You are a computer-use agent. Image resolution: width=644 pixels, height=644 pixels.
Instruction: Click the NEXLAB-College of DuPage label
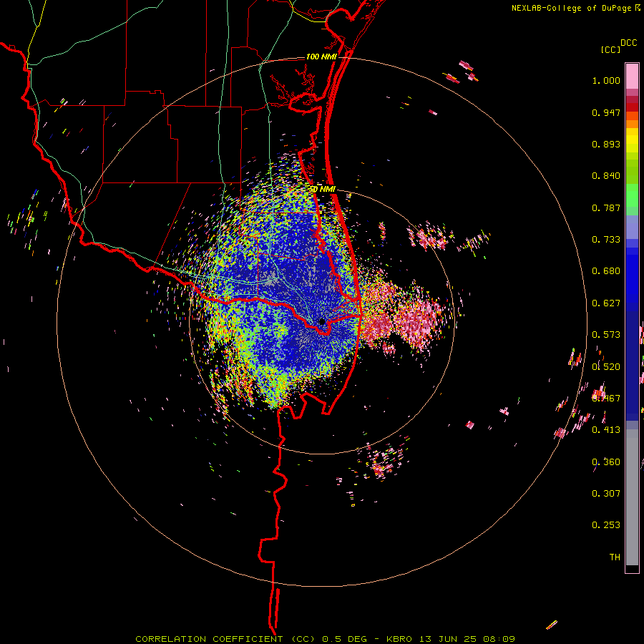click(x=571, y=8)
